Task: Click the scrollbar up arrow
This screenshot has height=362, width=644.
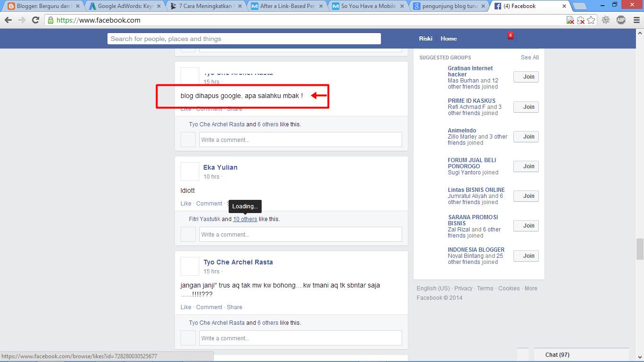Action: 640,33
